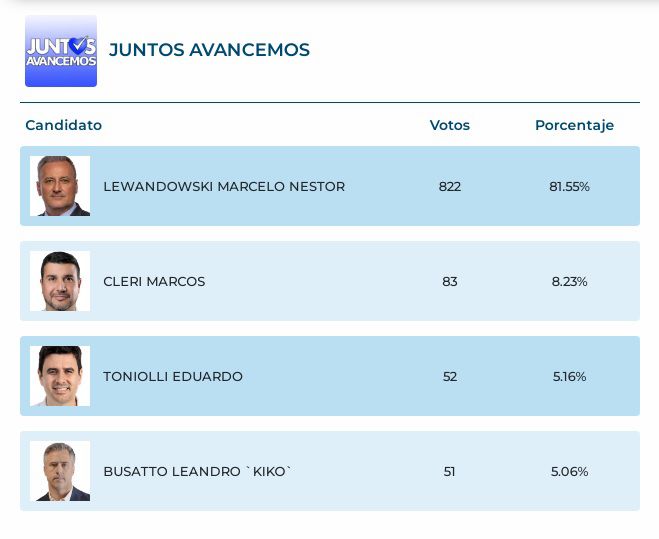The width and height of the screenshot is (659, 539).
Task: Click the 81.55% percentage value
Action: [x=569, y=186]
